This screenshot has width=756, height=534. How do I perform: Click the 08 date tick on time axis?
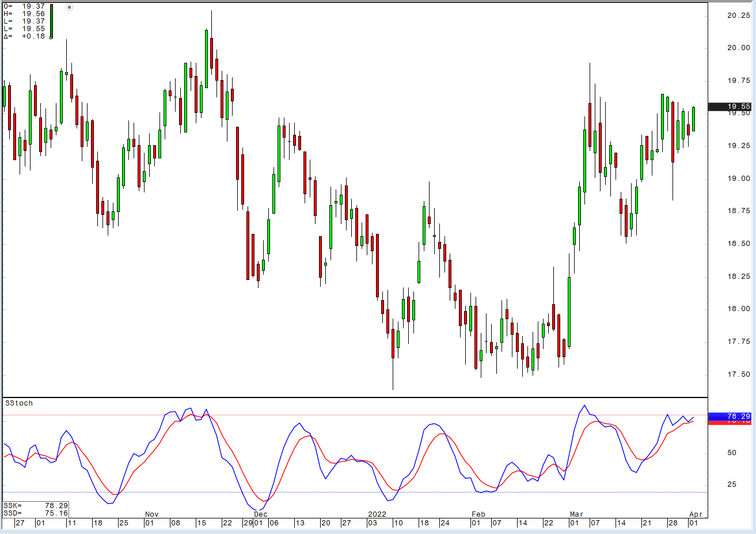tap(176, 523)
